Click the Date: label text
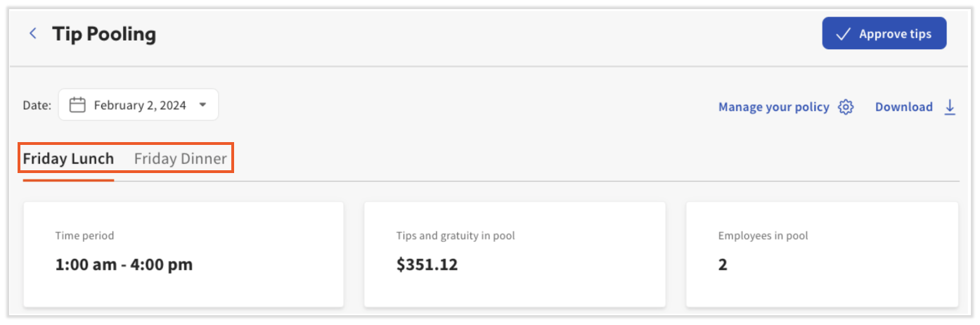 click(37, 106)
